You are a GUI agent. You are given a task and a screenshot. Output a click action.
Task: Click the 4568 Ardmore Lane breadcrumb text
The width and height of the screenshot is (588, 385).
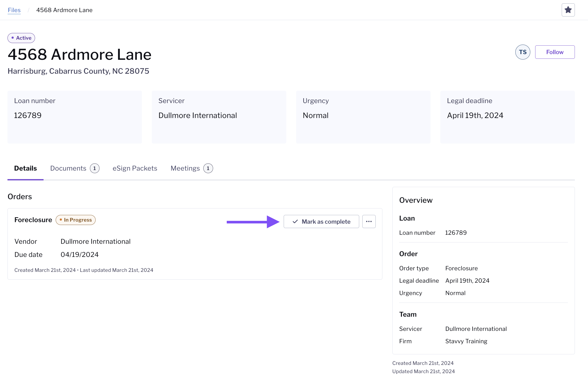(x=64, y=10)
